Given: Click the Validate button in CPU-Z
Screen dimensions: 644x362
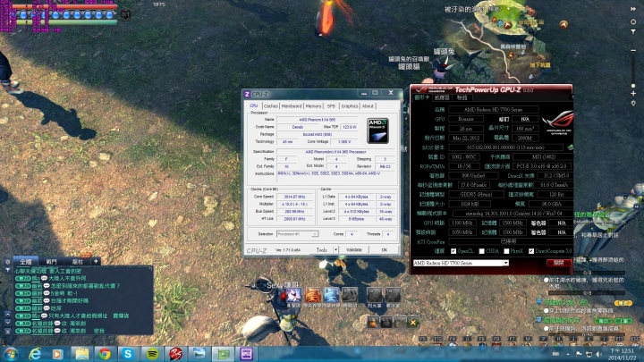Looking at the screenshot, I should (x=354, y=249).
